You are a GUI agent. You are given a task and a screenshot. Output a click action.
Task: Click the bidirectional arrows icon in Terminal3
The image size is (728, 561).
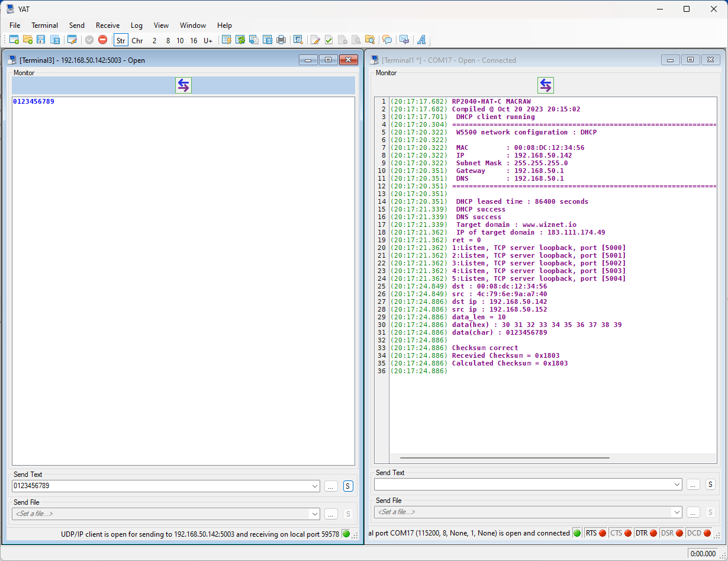[x=183, y=85]
